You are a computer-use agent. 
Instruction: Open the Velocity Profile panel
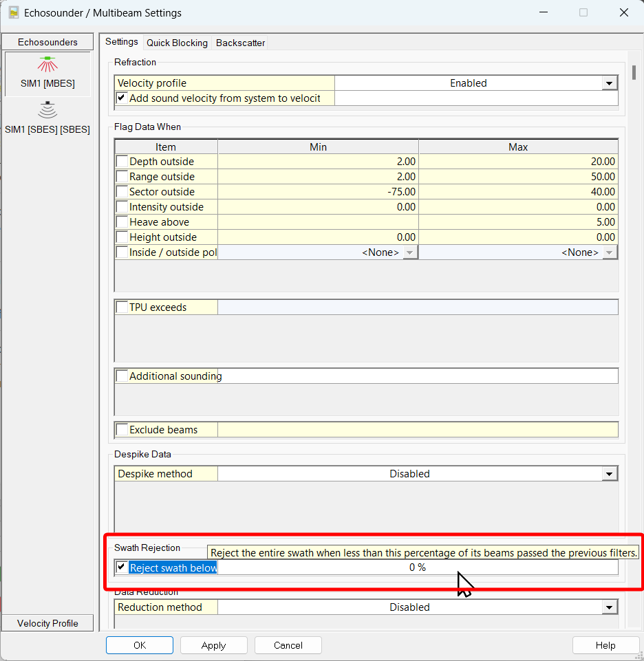pos(47,623)
